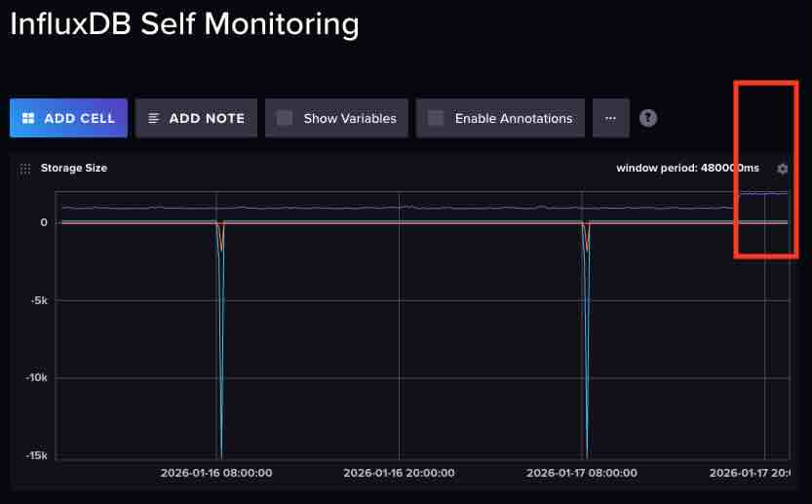Select the Storage Size cell title

pyautogui.click(x=74, y=169)
